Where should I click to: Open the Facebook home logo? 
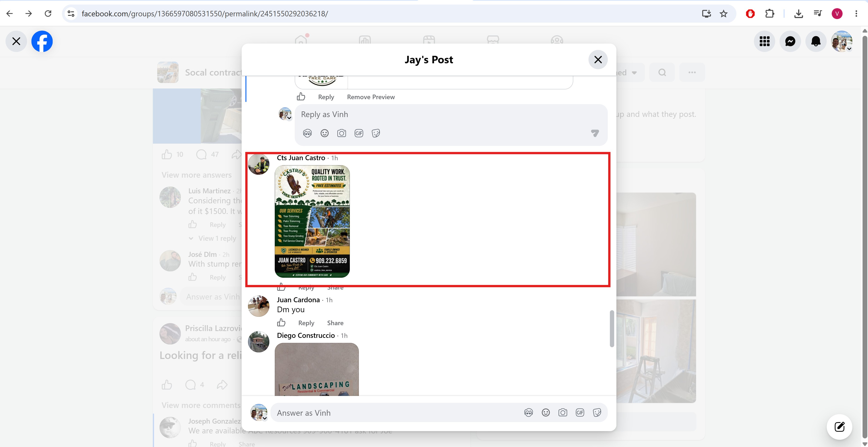(x=42, y=42)
